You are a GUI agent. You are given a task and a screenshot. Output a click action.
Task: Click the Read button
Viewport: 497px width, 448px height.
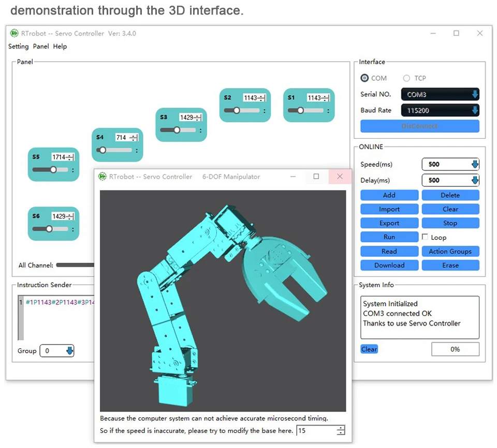pyautogui.click(x=389, y=251)
